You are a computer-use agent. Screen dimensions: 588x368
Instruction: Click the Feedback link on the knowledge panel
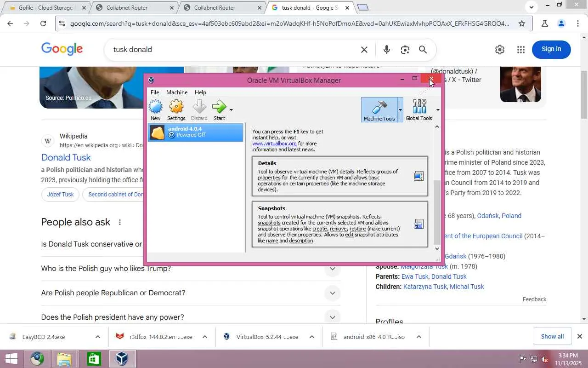tap(534, 299)
